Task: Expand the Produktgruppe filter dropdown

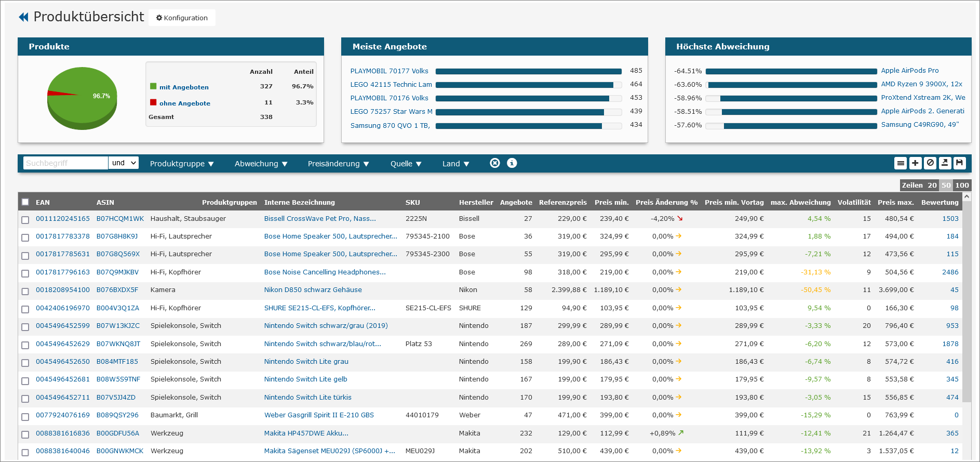Action: coord(182,164)
